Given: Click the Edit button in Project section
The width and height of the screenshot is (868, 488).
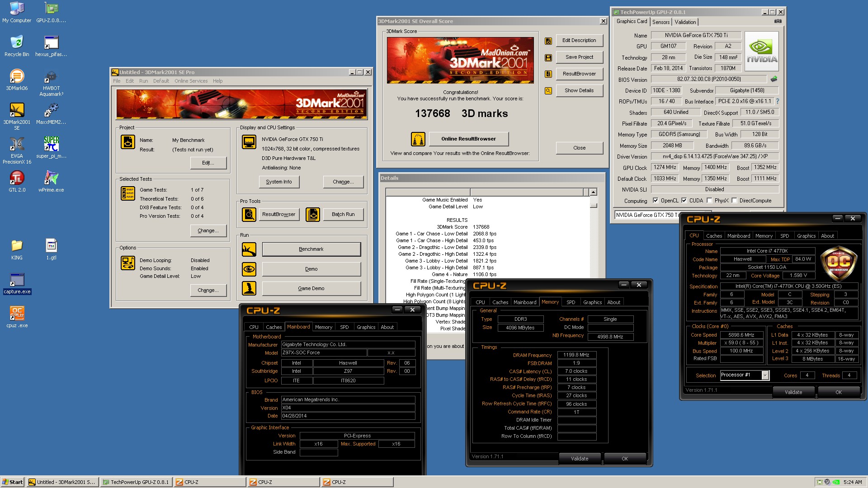Looking at the screenshot, I should click(x=208, y=163).
